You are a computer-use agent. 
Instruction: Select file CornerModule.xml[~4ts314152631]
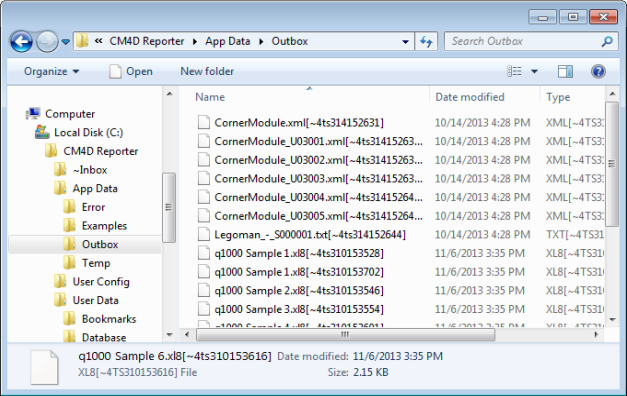click(x=299, y=123)
